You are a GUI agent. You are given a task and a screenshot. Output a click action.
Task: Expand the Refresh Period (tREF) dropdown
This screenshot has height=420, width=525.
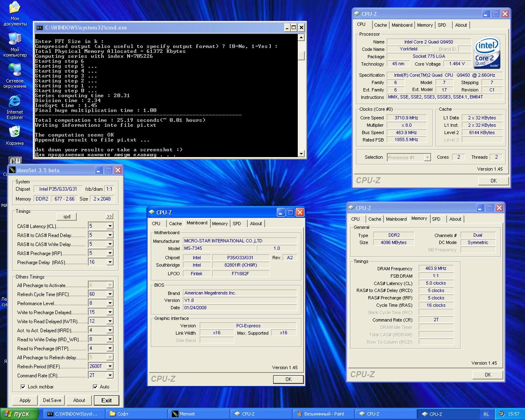110,366
